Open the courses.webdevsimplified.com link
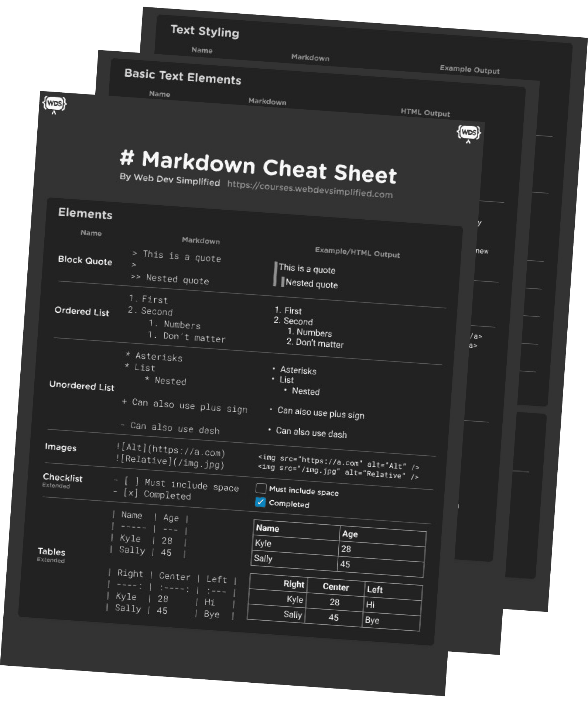Viewport: 588px width, 703px height. [310, 189]
